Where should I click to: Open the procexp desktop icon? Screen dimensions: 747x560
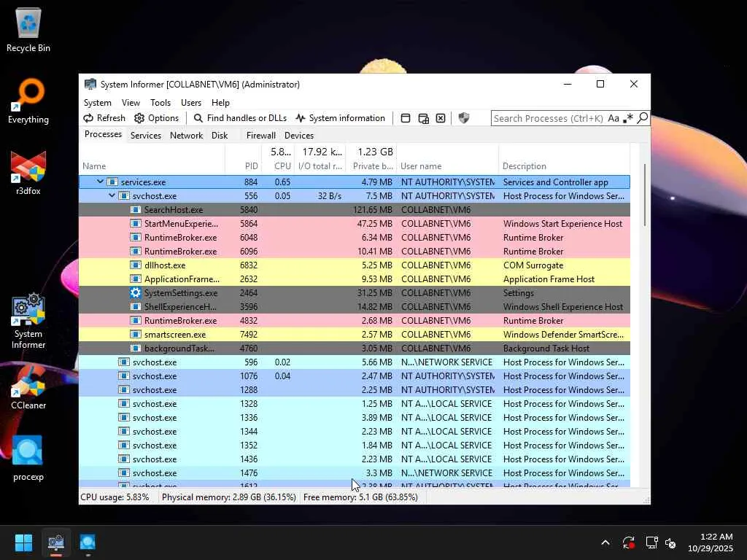[x=28, y=458]
